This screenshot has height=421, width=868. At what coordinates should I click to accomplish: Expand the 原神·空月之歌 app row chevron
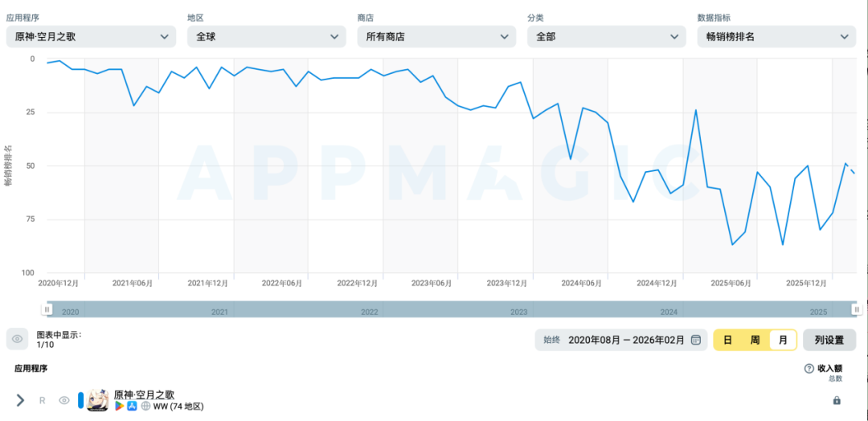tap(20, 401)
